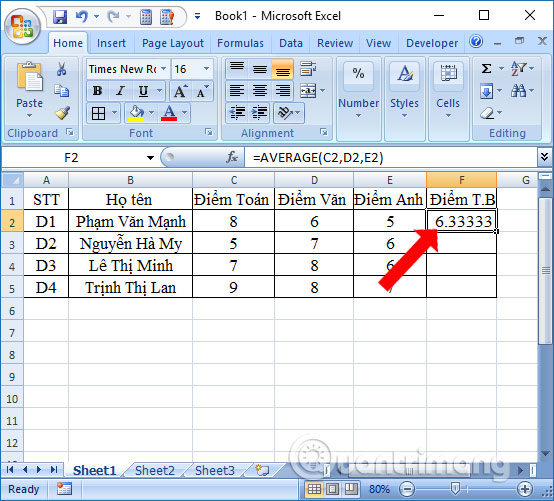Switch to the Data tab

click(x=291, y=43)
